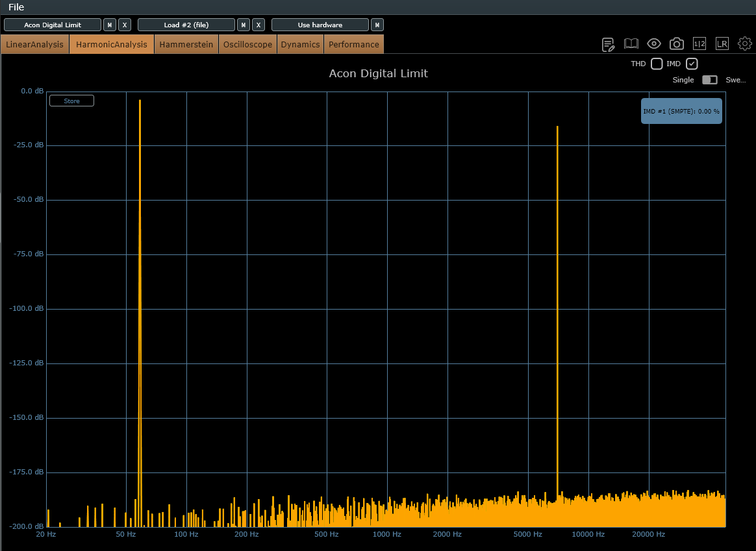Image resolution: width=756 pixels, height=551 pixels.
Task: Switch to the LinearAnalysis tab
Action: tap(34, 44)
